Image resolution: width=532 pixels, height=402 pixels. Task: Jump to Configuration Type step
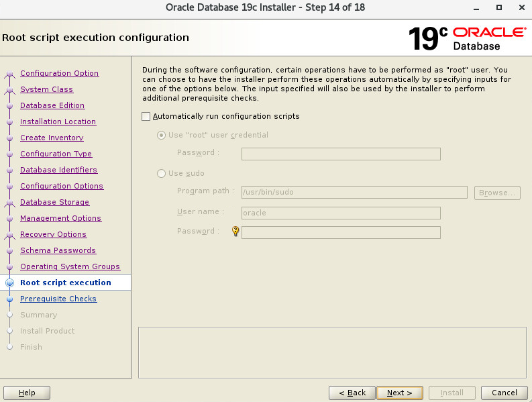click(56, 154)
